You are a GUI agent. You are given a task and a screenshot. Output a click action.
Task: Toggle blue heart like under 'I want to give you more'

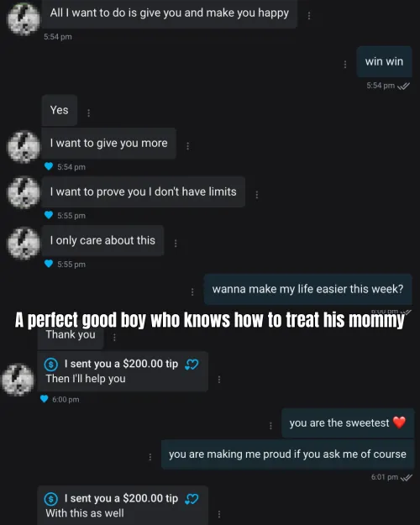[49, 166]
